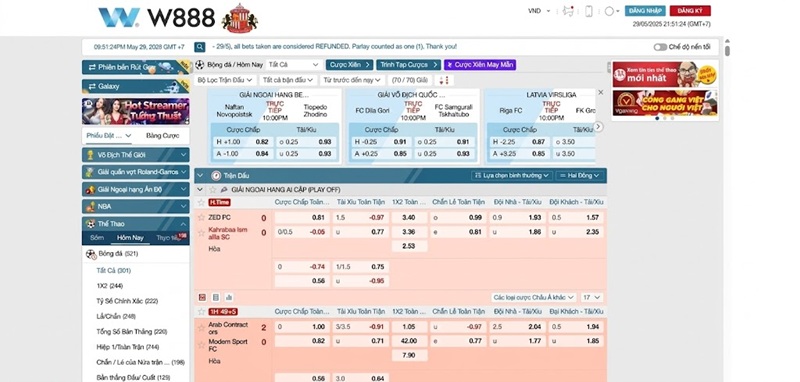Show next featured match with right arrow
Screen dimensions: 800x382
click(599, 126)
